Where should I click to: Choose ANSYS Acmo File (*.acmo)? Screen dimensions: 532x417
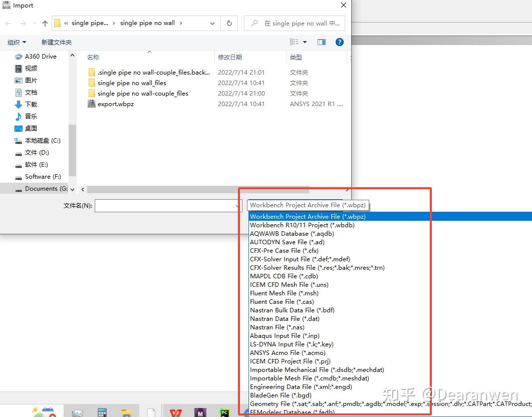288,352
